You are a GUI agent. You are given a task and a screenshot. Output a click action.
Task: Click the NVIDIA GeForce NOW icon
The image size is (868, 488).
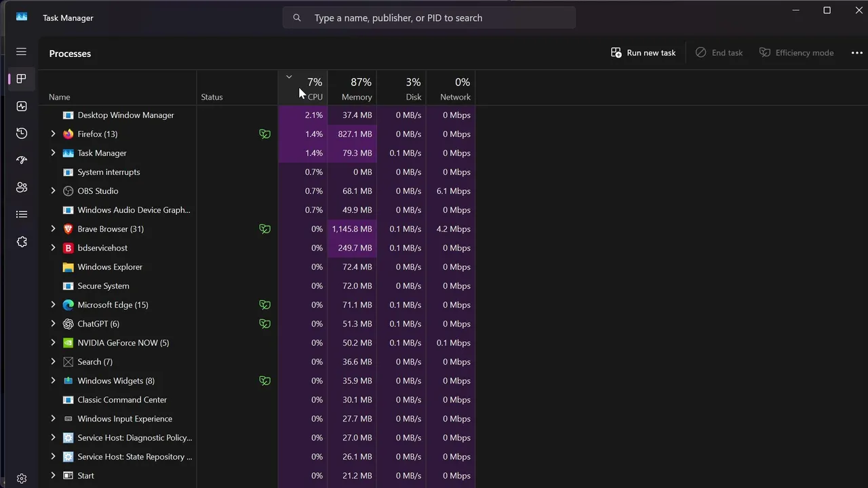click(x=68, y=343)
